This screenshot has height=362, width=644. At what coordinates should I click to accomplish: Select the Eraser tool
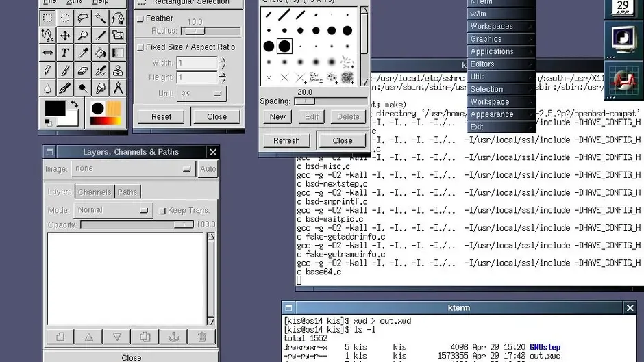point(82,70)
